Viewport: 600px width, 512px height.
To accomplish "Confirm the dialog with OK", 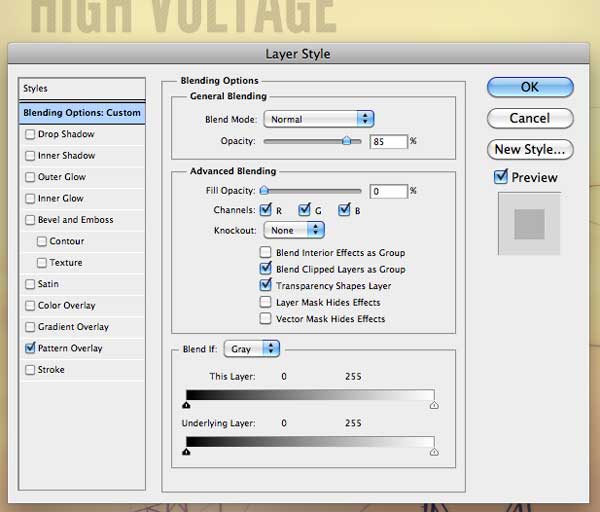I will click(530, 87).
